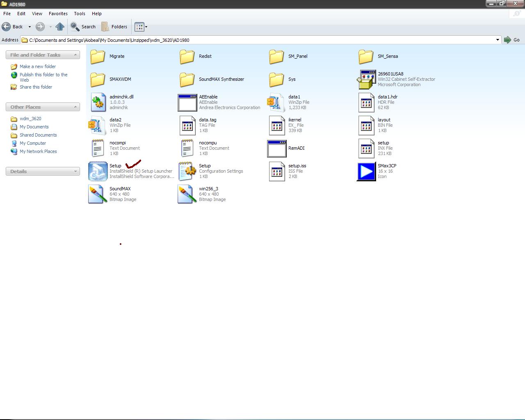Select the nocompu text document icon
Screen dimensions: 525x420
click(187, 148)
